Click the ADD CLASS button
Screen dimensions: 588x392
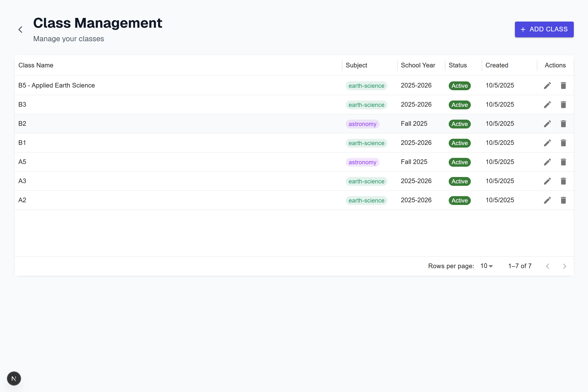coord(544,29)
